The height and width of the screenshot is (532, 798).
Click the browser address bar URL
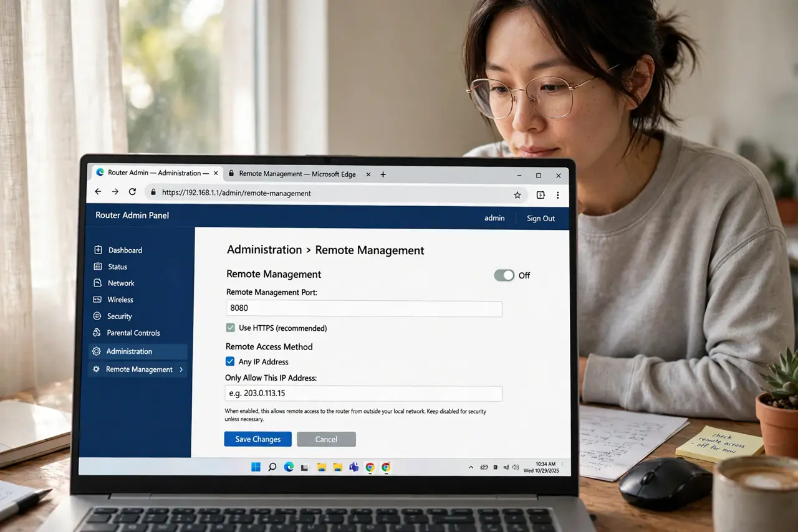click(236, 193)
